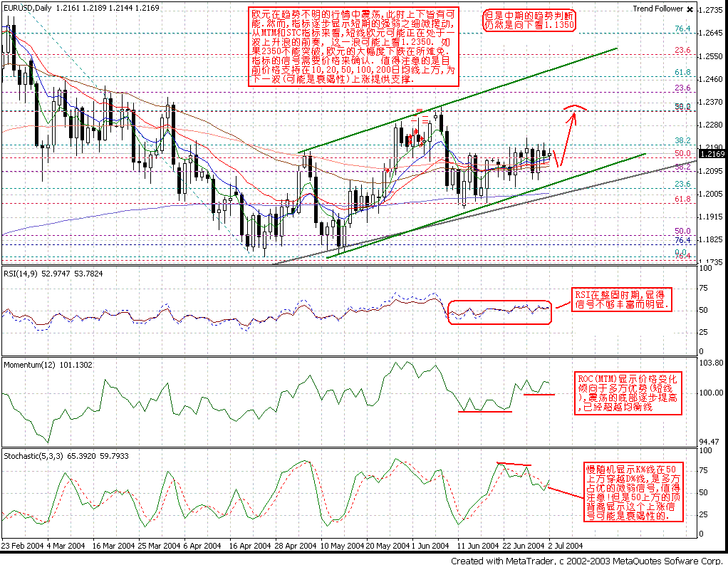
Task: Click price axis value 1.2370
Action: 711,102
